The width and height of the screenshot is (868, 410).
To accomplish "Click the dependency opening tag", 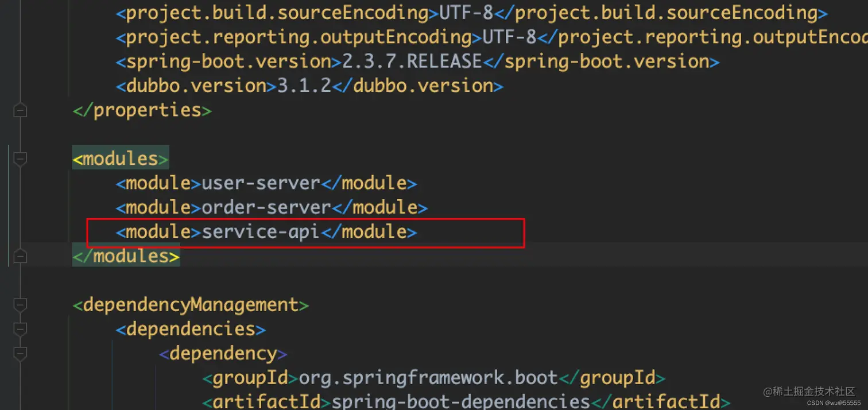I will (x=223, y=354).
